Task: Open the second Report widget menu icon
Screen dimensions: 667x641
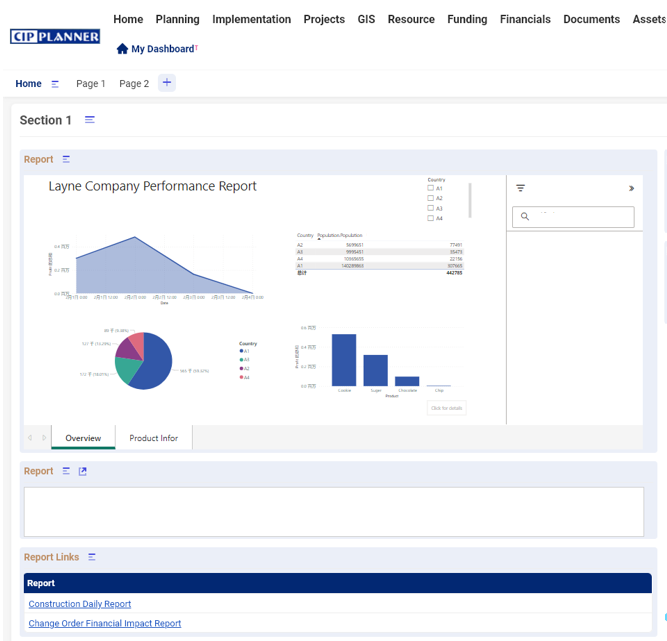Action: tap(66, 471)
